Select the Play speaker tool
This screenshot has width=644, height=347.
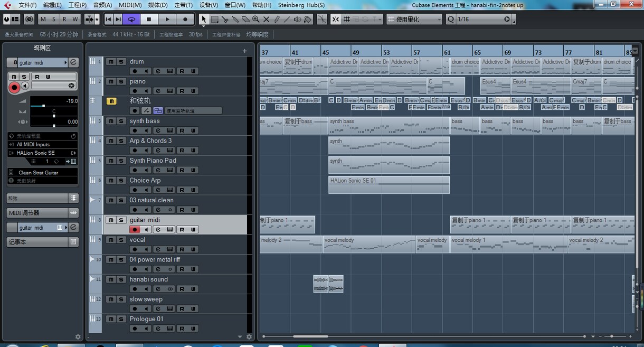[x=297, y=19]
